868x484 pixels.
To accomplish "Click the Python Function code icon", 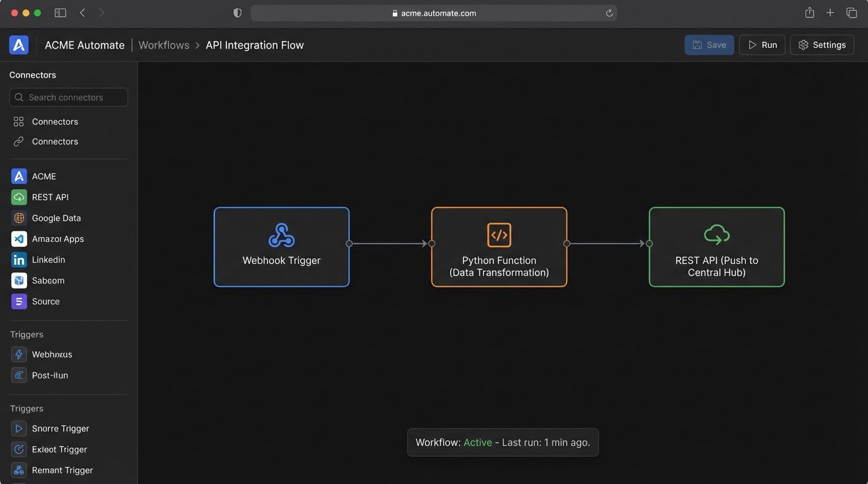I will (499, 235).
